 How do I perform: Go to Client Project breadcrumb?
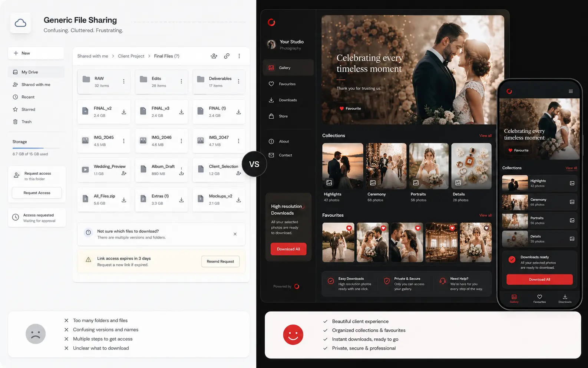click(x=131, y=56)
